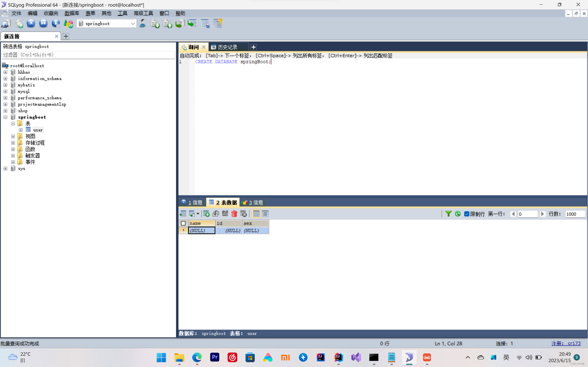Check the select-all rows checkbox in grid header
The width and height of the screenshot is (588, 367).
[184, 223]
